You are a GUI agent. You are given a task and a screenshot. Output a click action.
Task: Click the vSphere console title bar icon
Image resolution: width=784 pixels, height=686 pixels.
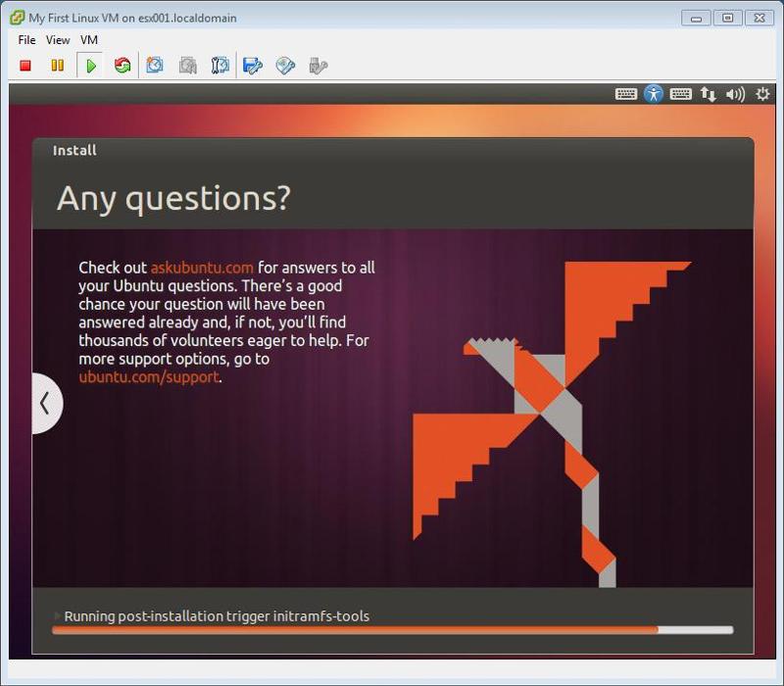point(17,18)
